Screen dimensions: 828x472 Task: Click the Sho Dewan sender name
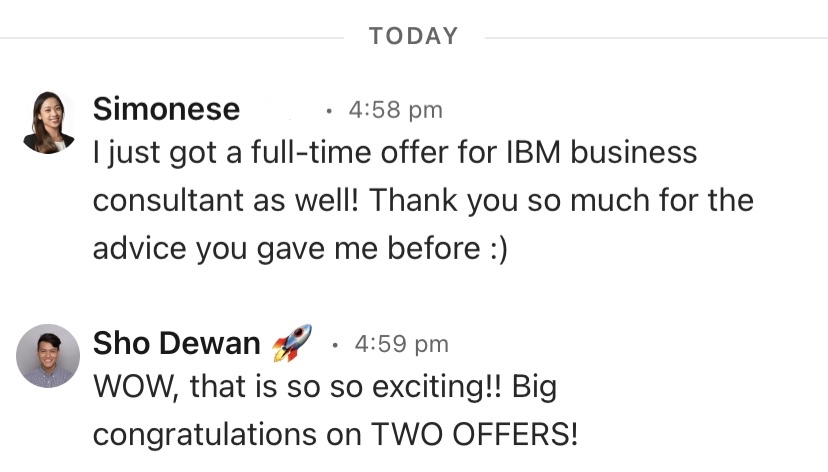click(x=176, y=343)
